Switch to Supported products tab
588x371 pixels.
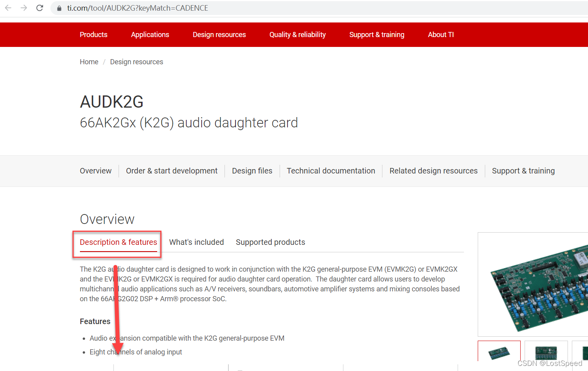(x=270, y=242)
